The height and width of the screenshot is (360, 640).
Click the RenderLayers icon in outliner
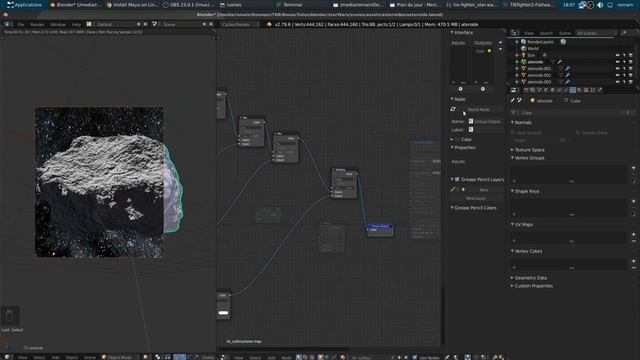click(523, 42)
